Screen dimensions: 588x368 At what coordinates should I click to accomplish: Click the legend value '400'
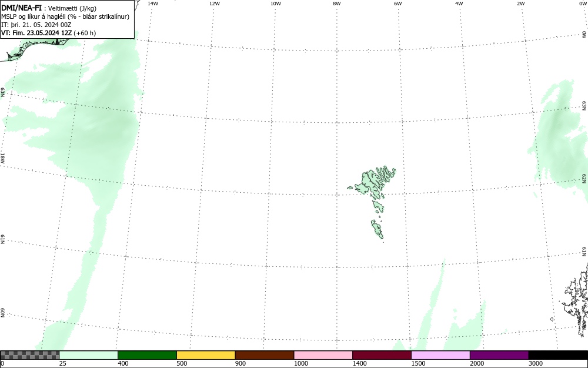(x=123, y=363)
